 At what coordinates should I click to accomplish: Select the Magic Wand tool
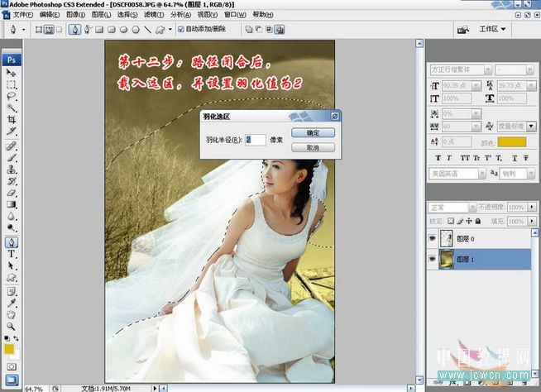pos(12,108)
